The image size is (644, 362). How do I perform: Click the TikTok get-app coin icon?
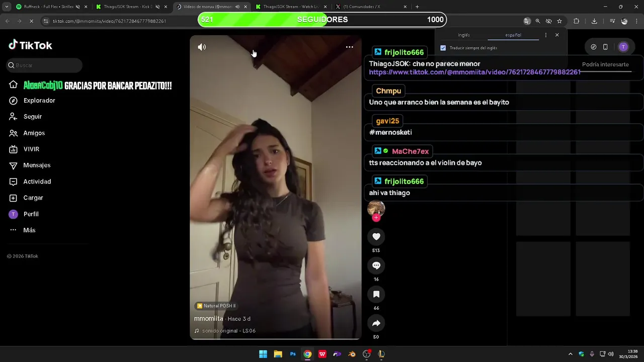click(594, 47)
